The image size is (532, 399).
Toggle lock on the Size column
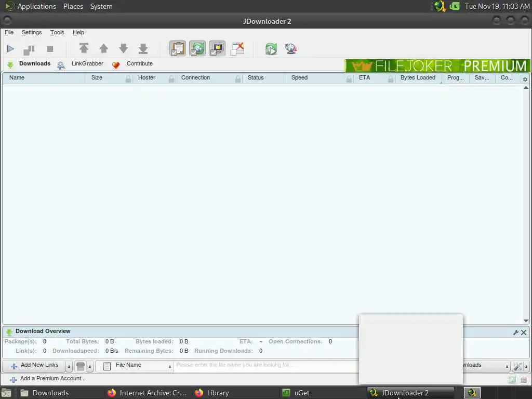(x=128, y=79)
